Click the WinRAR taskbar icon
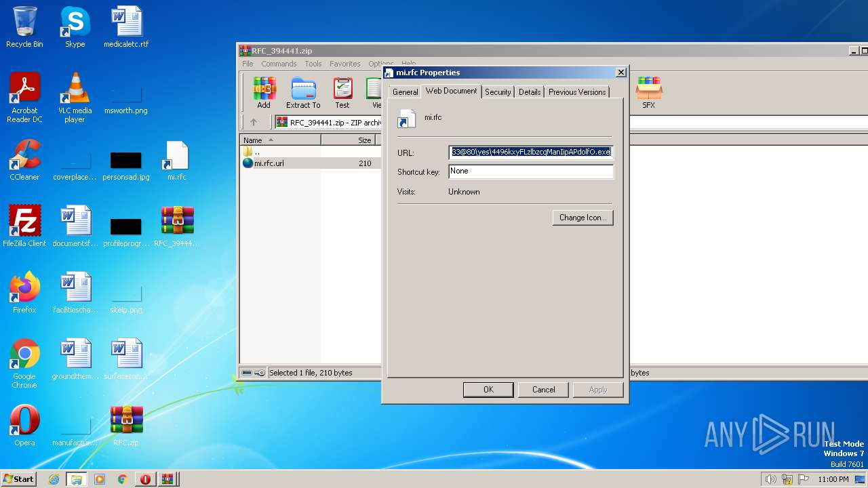868x488 pixels. click(x=167, y=479)
